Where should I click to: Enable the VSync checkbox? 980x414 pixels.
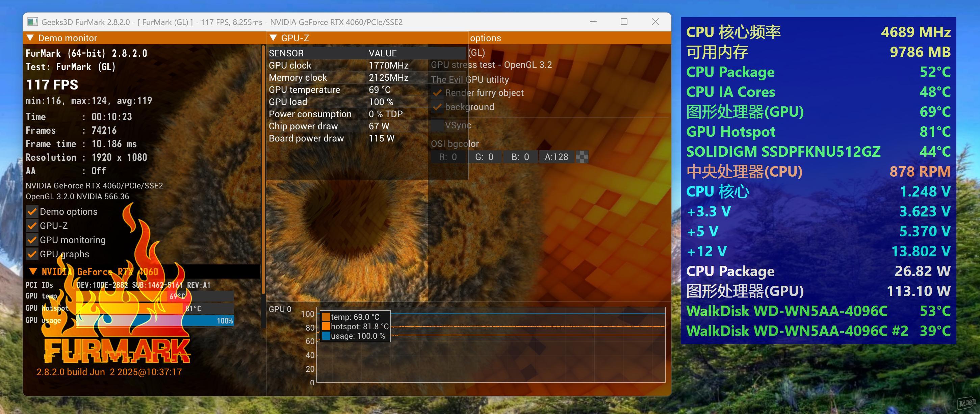click(x=437, y=125)
